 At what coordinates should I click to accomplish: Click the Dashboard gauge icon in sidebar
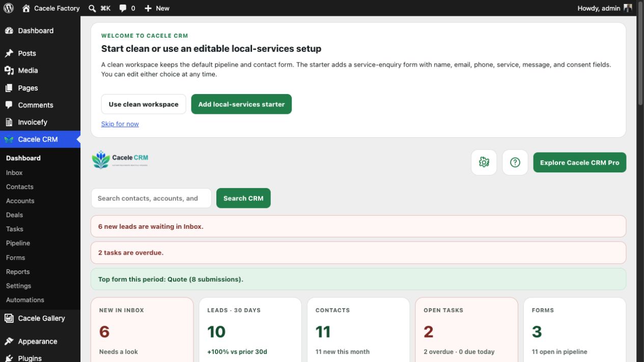[x=9, y=31]
